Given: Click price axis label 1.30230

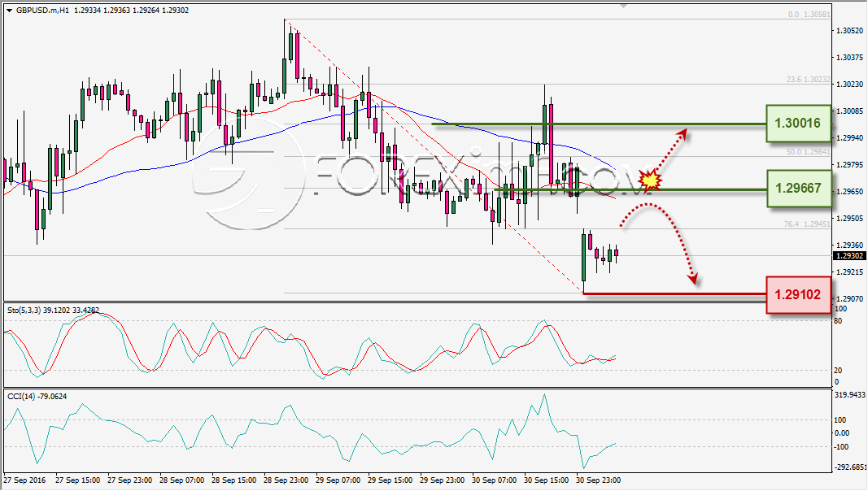Looking at the screenshot, I should pyautogui.click(x=850, y=84).
